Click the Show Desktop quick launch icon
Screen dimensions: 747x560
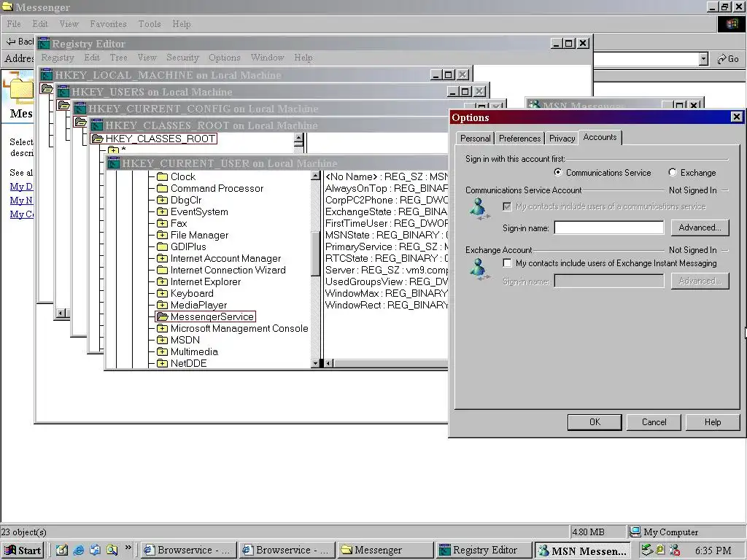[x=62, y=550]
